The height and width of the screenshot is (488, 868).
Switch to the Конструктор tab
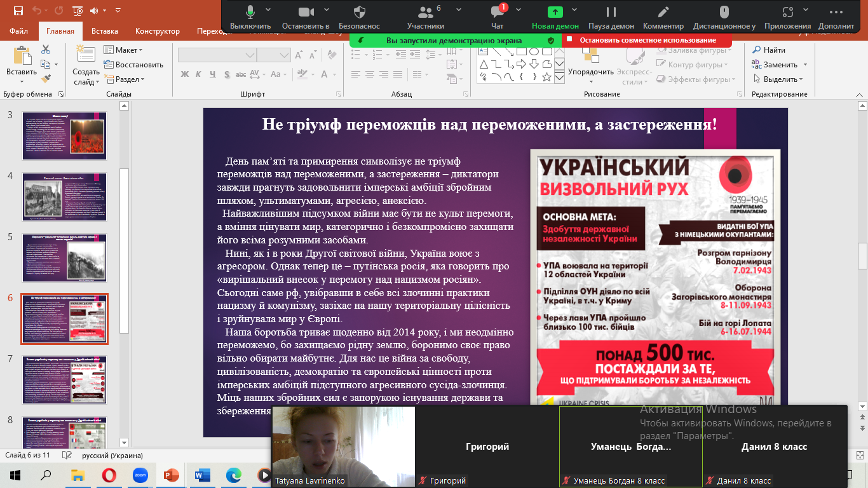click(x=158, y=31)
